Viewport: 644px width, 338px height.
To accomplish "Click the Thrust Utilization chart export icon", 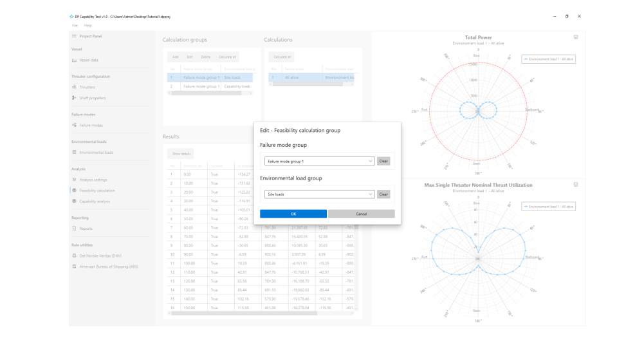I will (x=576, y=185).
